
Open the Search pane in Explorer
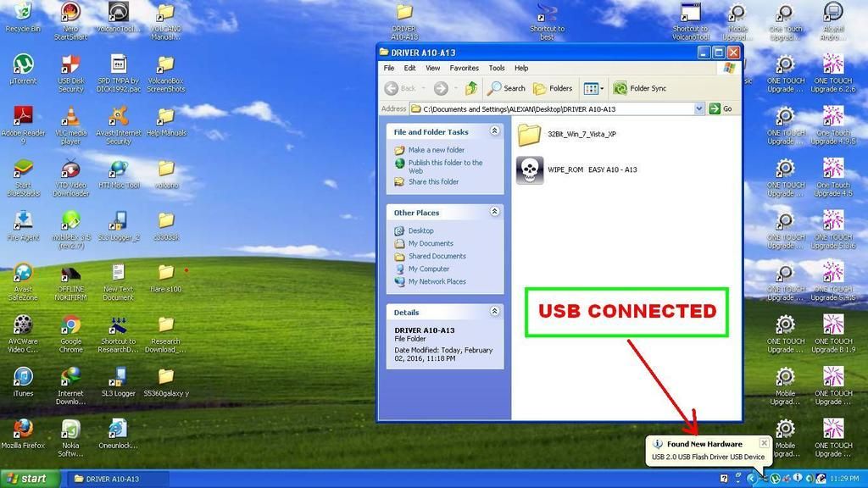tap(506, 88)
